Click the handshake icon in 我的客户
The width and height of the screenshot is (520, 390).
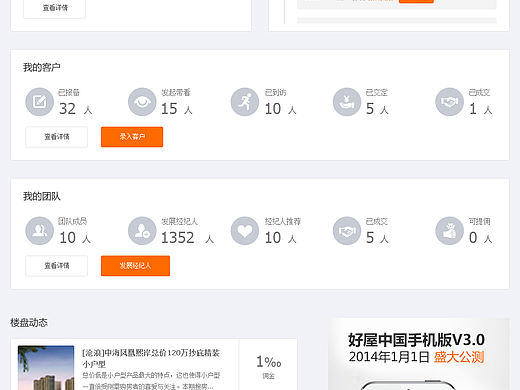coord(450,102)
